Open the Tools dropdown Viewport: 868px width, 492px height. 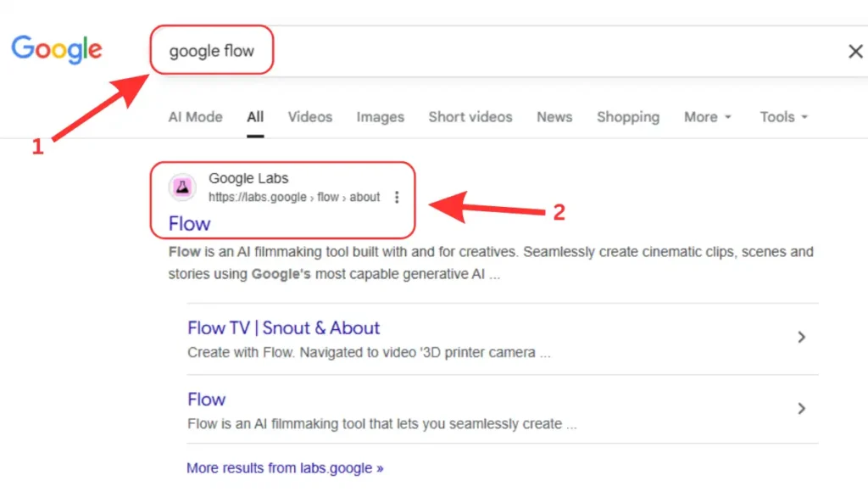coord(782,117)
